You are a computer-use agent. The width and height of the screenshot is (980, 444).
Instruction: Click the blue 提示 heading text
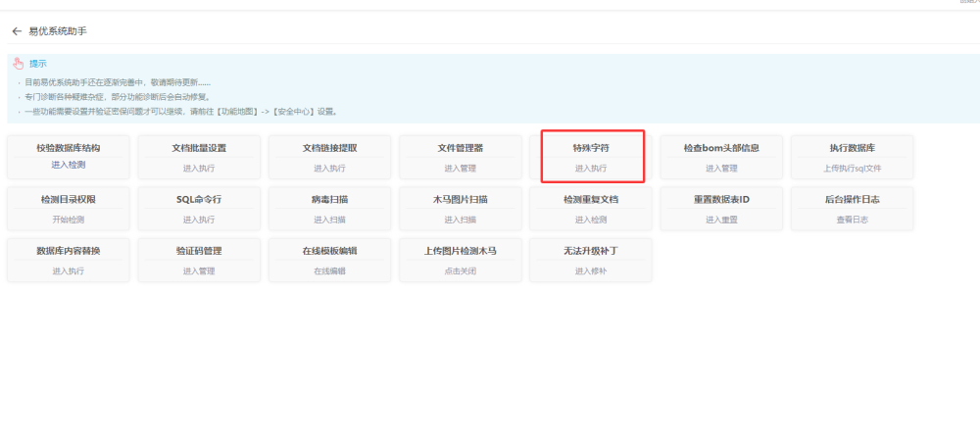pyautogui.click(x=38, y=64)
